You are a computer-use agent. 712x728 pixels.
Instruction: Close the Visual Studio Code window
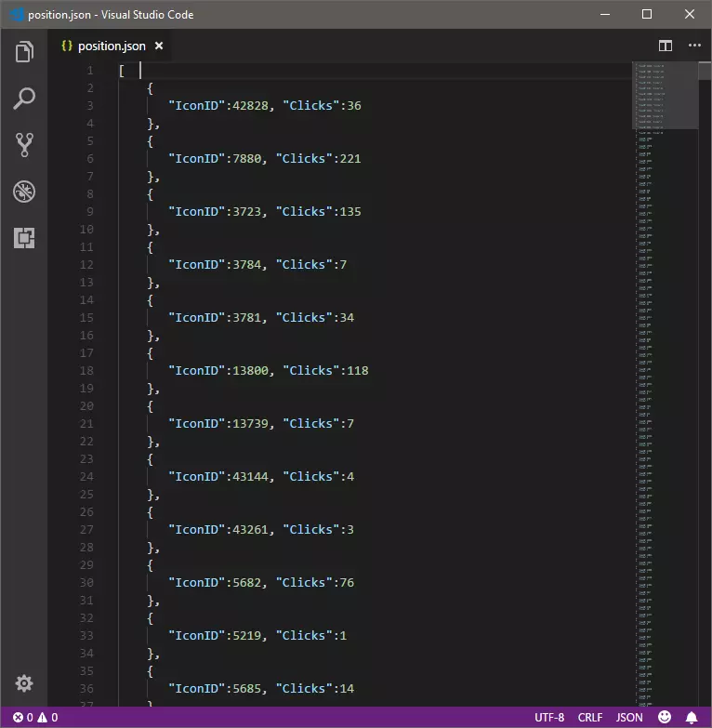pos(690,14)
